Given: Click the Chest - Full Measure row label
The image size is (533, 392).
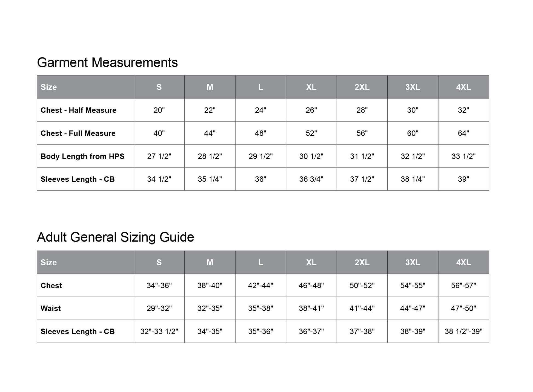Looking at the screenshot, I should click(78, 133).
